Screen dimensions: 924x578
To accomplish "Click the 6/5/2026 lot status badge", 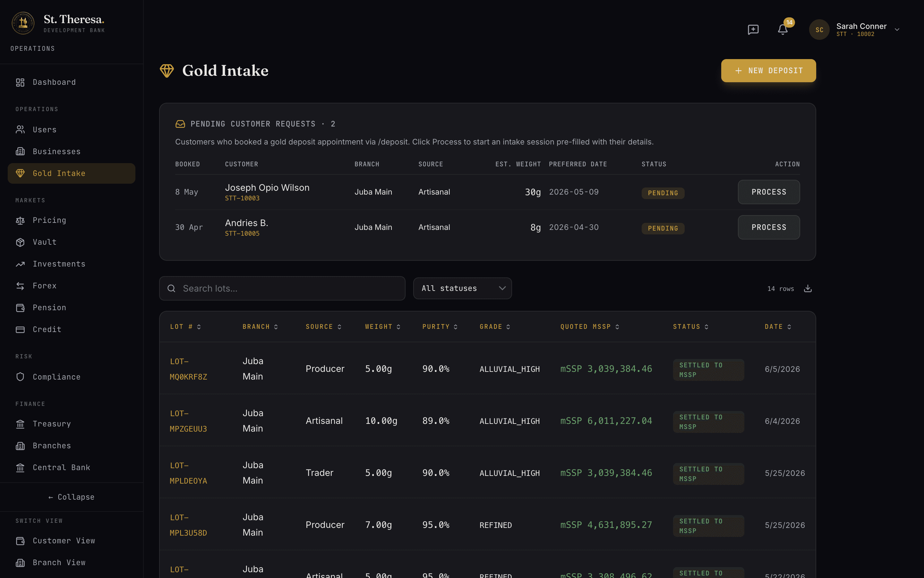I will [x=708, y=370].
